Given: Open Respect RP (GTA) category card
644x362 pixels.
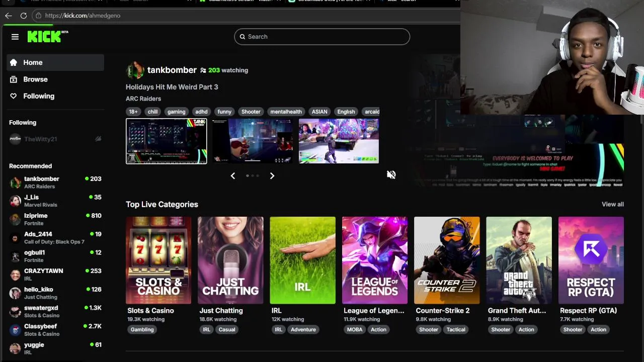Looking at the screenshot, I should tap(591, 260).
